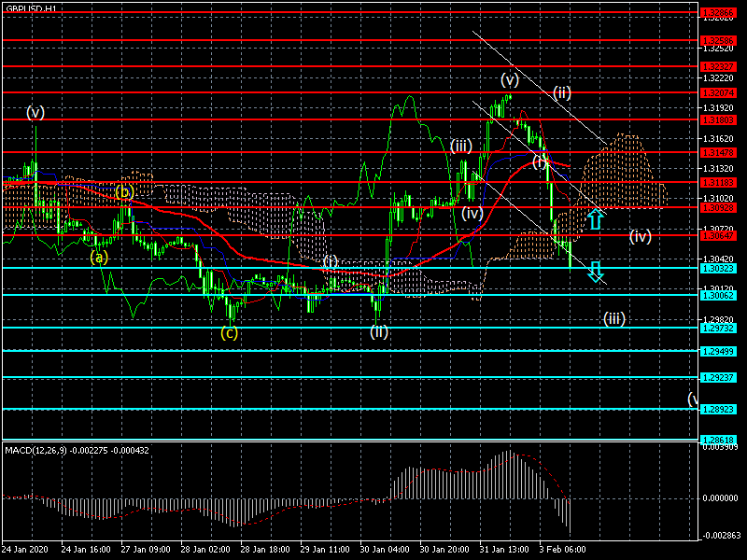
Task: Click the cyan 1.28923 price level tag
Action: coord(718,410)
